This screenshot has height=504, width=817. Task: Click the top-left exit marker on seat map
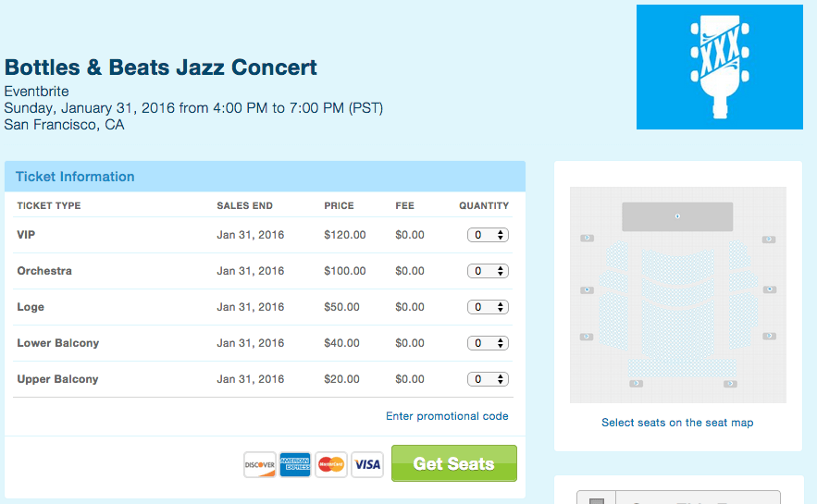pyautogui.click(x=587, y=239)
